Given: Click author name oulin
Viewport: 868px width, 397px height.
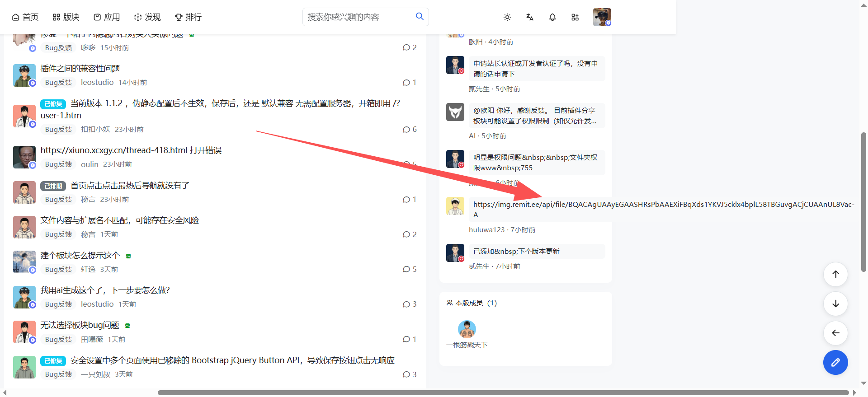Looking at the screenshot, I should [x=90, y=164].
